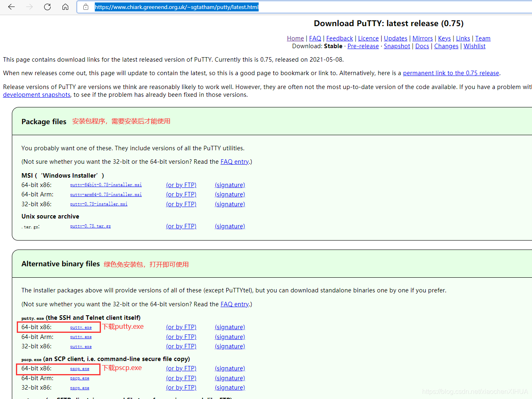532x399 pixels.
Task: Open the development snapshots link
Action: [x=36, y=95]
